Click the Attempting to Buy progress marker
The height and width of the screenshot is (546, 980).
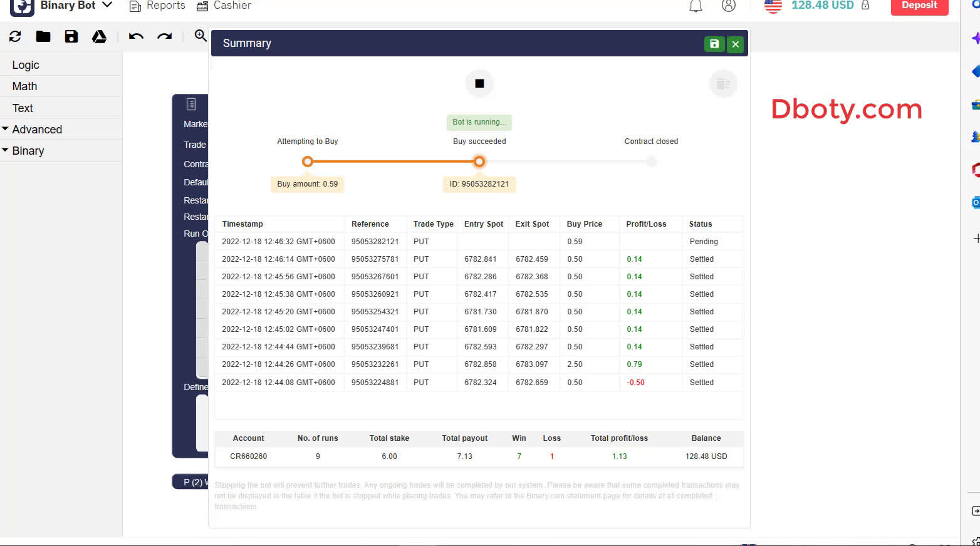pos(308,162)
